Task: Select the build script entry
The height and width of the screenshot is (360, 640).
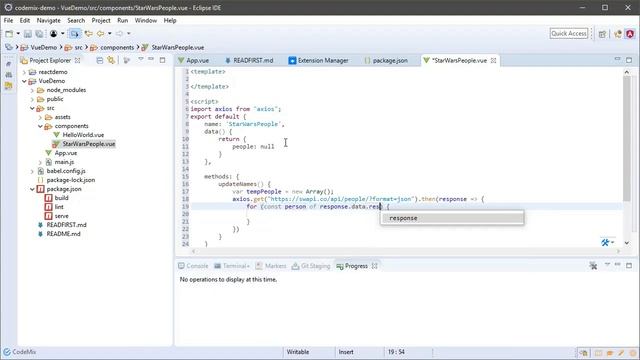Action: pyautogui.click(x=61, y=198)
